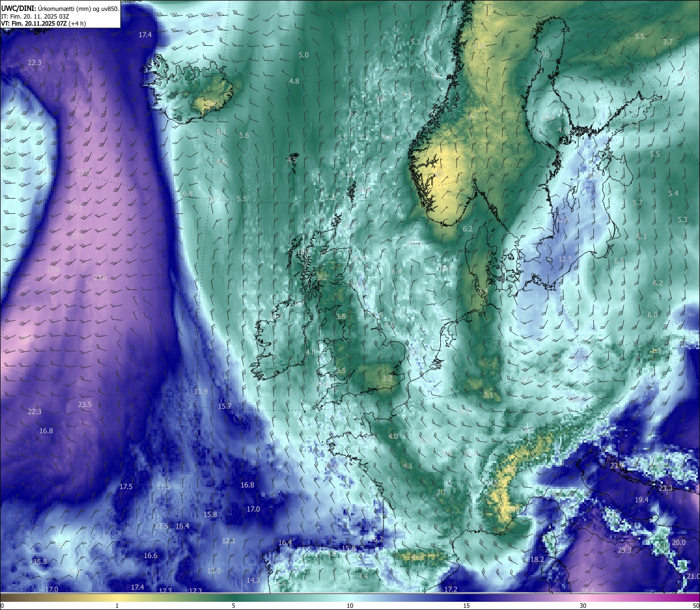Click the map value '23.5' in the Atlantic
700x610 pixels.
coord(85,405)
